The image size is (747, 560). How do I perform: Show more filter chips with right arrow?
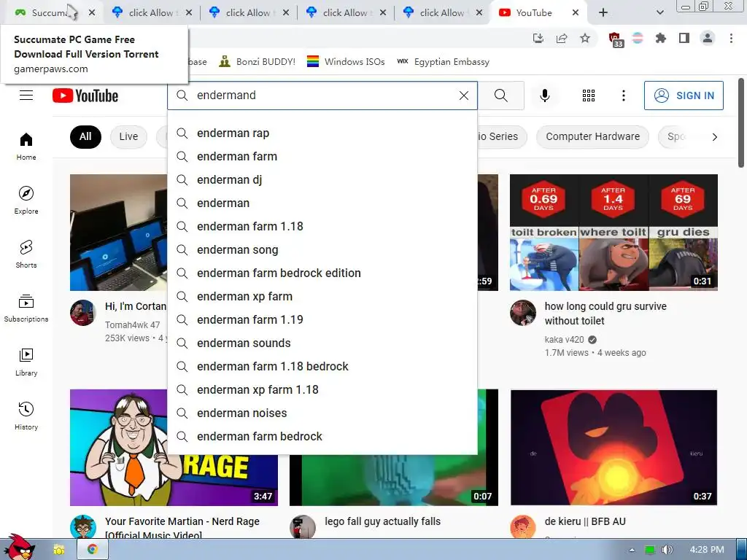714,137
